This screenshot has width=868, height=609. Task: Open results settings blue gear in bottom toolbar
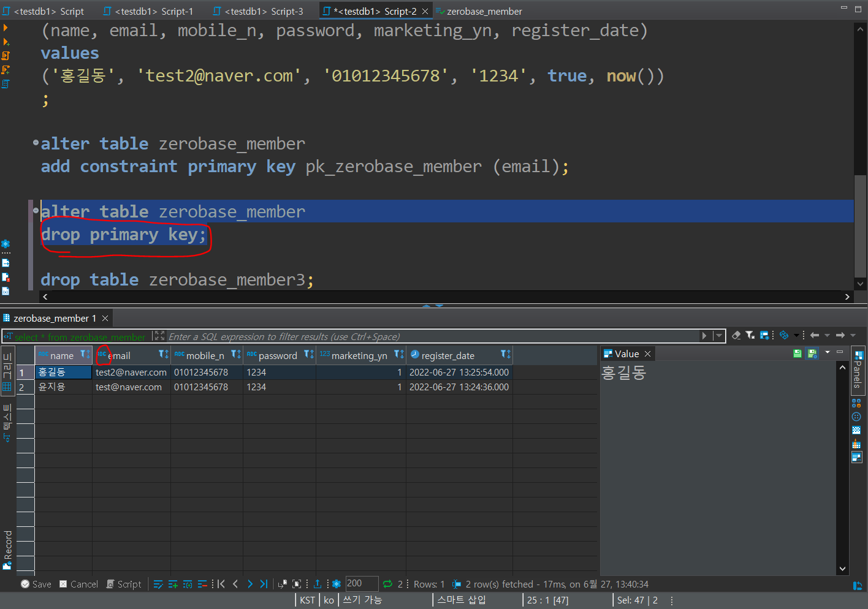click(x=336, y=584)
